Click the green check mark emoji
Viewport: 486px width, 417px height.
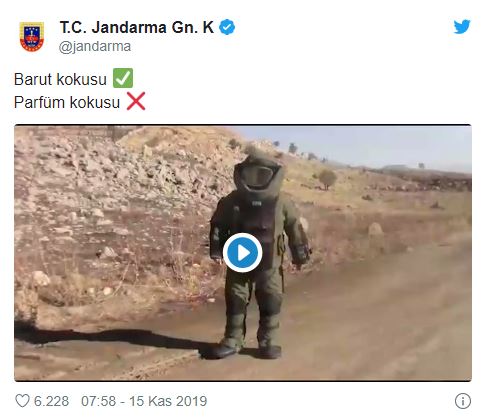(123, 78)
